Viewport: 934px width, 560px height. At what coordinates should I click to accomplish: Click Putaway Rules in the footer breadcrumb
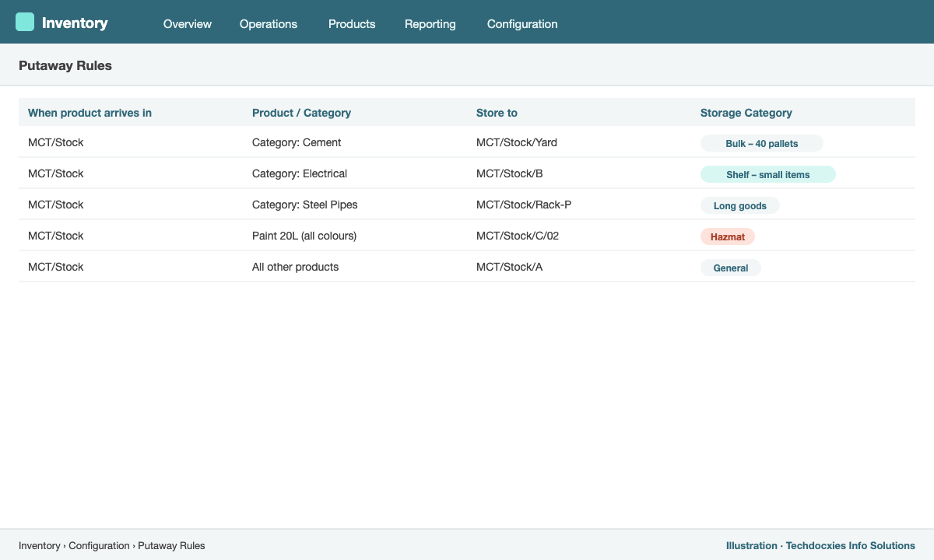pyautogui.click(x=171, y=546)
